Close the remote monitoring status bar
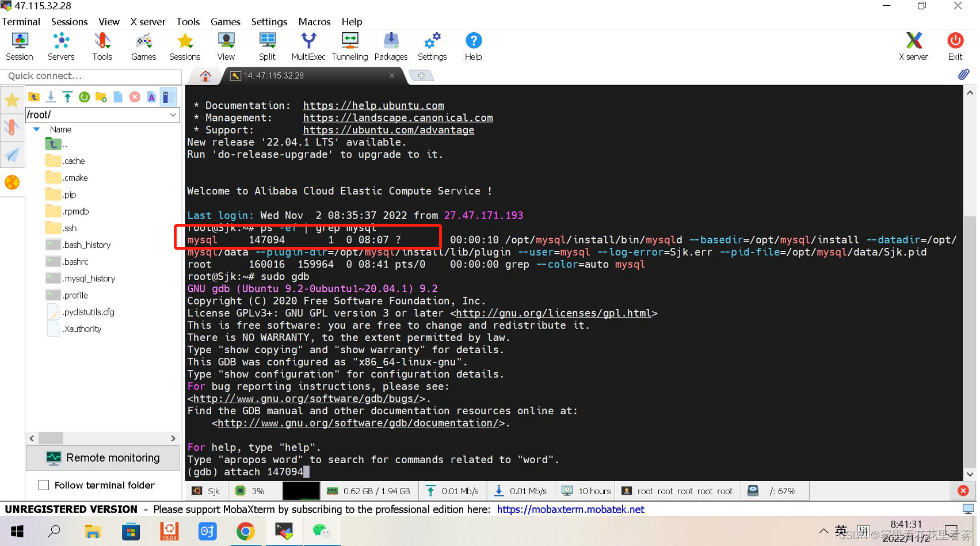 click(963, 491)
